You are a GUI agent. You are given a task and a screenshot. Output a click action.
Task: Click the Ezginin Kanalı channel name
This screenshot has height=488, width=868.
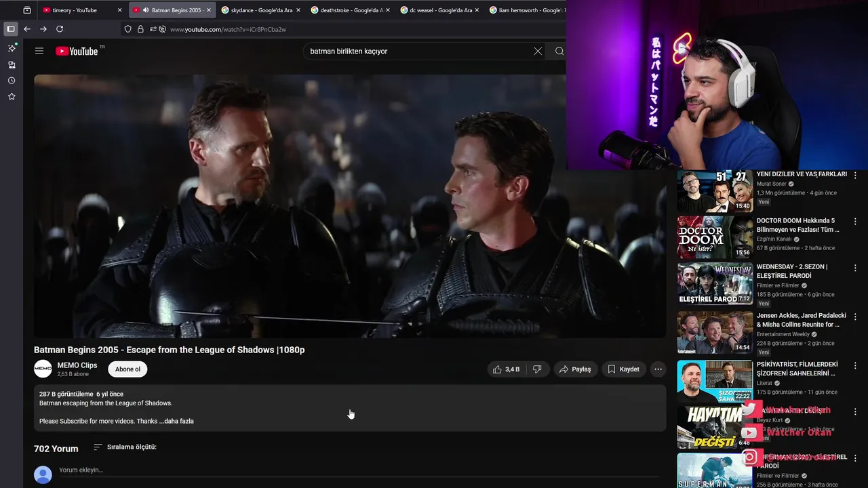pos(774,239)
